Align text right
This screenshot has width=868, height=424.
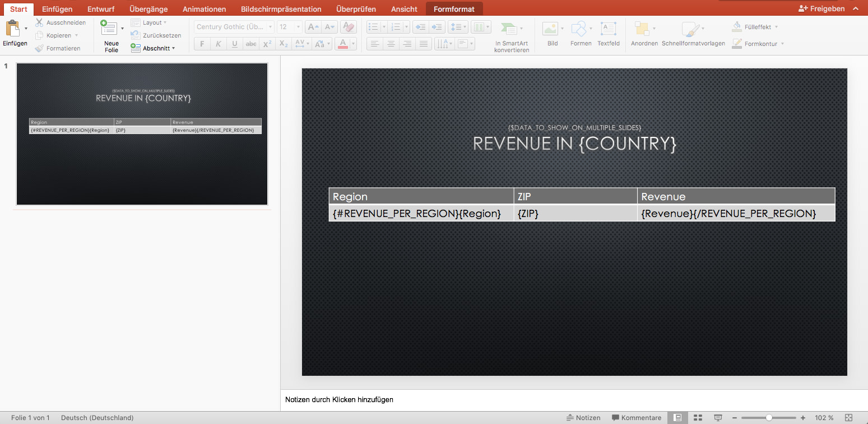[407, 44]
